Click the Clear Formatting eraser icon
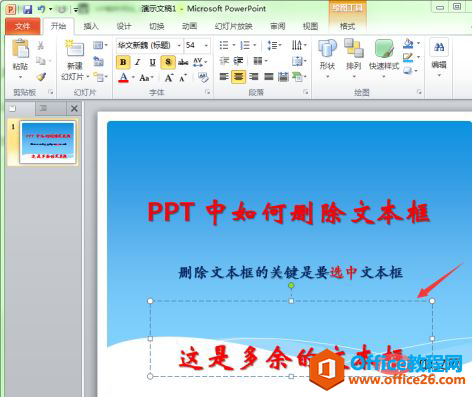 pos(203,78)
